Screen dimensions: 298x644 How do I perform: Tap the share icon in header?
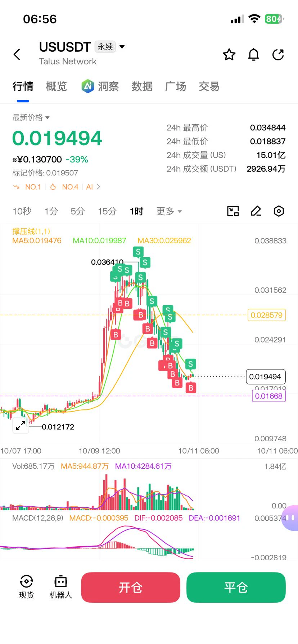[x=278, y=55]
